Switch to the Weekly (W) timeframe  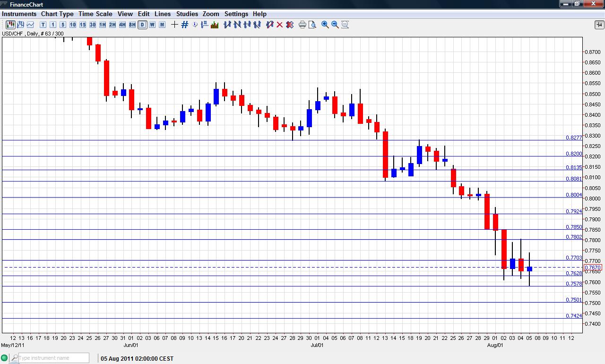(x=152, y=25)
